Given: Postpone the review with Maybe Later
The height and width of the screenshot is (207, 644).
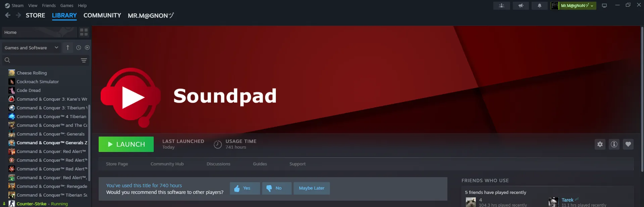Looking at the screenshot, I should (312, 188).
